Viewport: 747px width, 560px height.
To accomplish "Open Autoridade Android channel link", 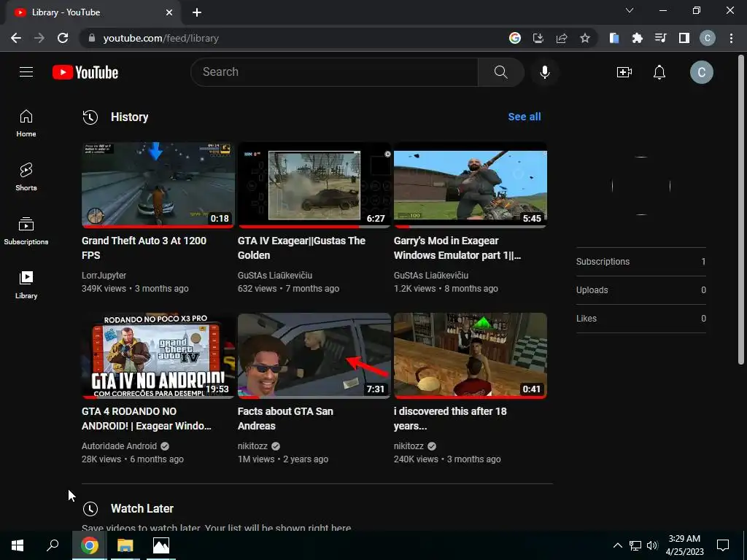I will coord(119,446).
